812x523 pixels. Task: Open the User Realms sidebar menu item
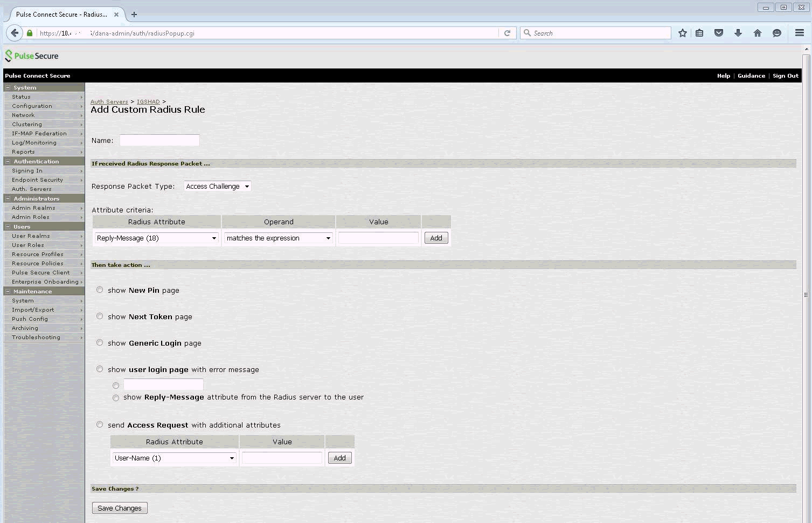tap(31, 236)
